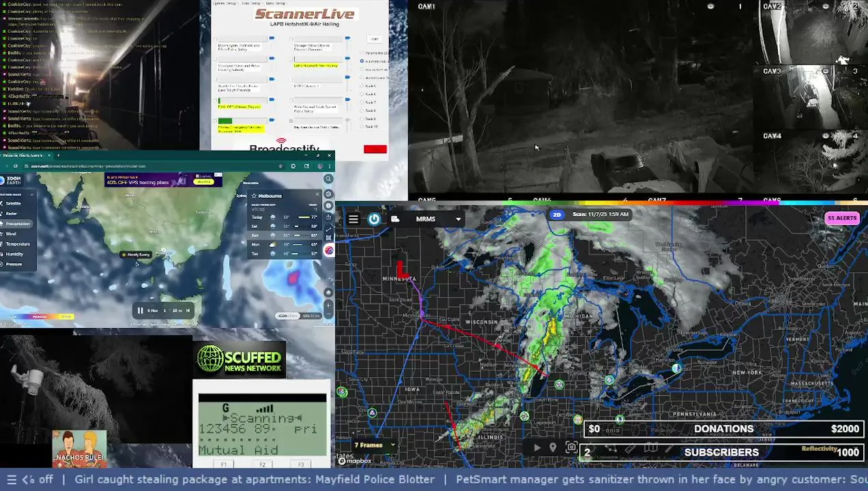Select the Bank 7 radio button
Viewport: 868px width, 491px height.
pos(362,102)
